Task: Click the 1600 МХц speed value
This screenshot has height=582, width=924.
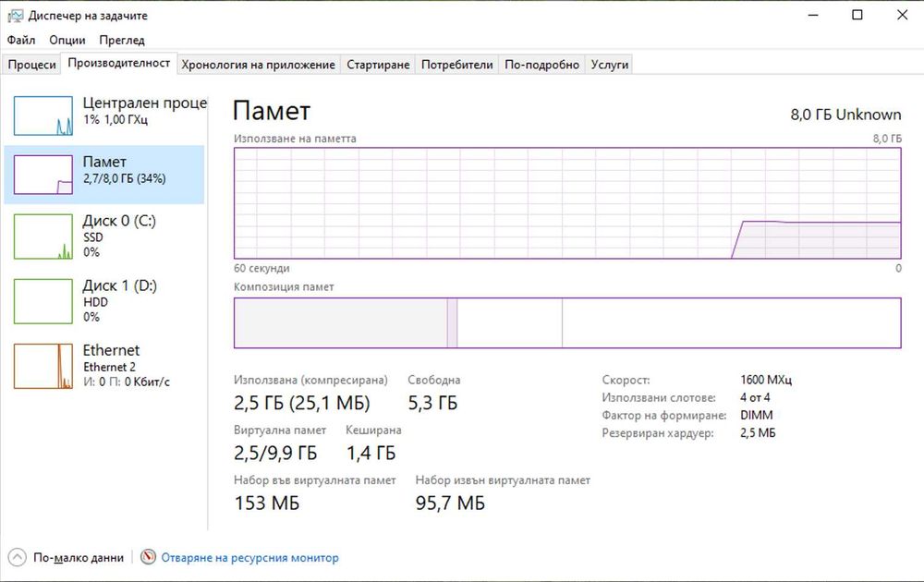Action: (x=766, y=380)
